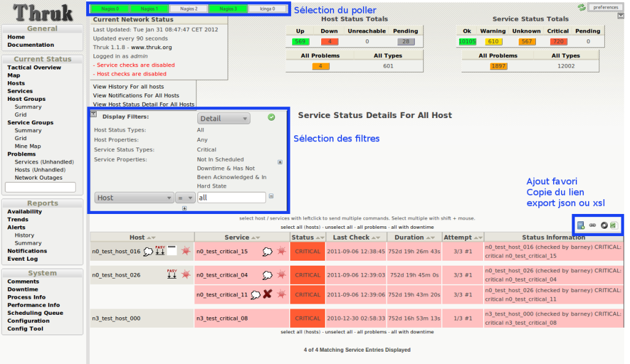Click the Excel export icon
This screenshot has height=364, width=630.
[x=613, y=226]
